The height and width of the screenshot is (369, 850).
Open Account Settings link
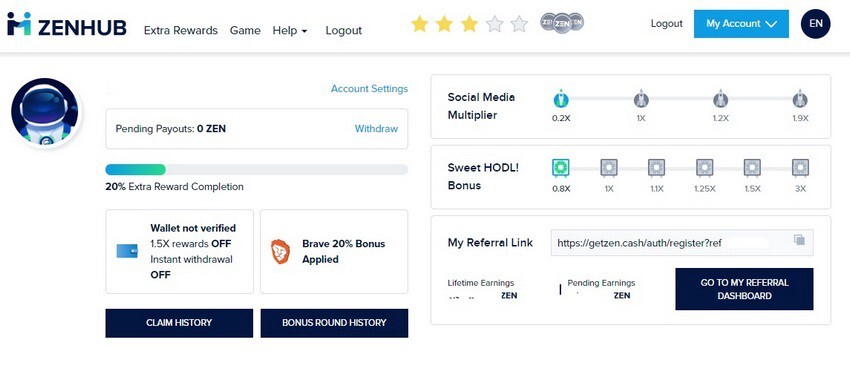click(369, 89)
